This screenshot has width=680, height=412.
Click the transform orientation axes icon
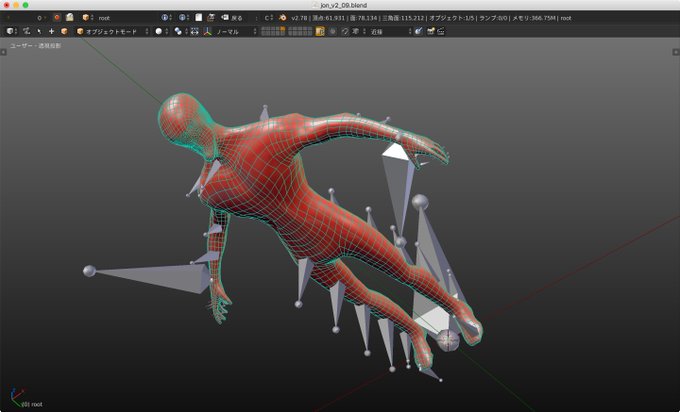[x=208, y=31]
